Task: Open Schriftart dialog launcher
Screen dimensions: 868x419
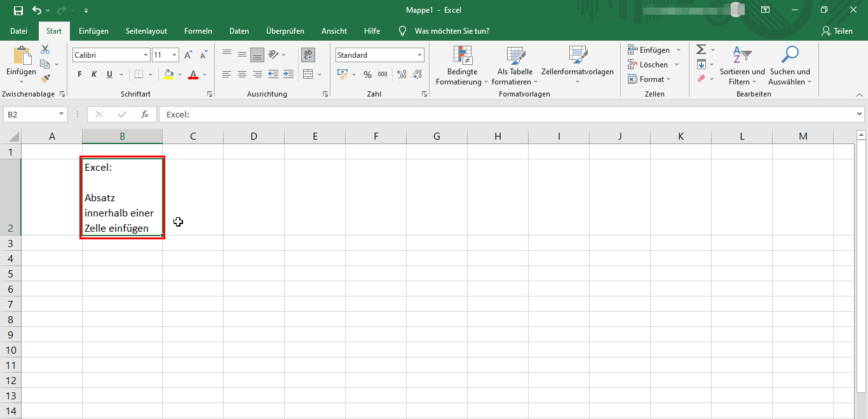Action: coord(210,94)
